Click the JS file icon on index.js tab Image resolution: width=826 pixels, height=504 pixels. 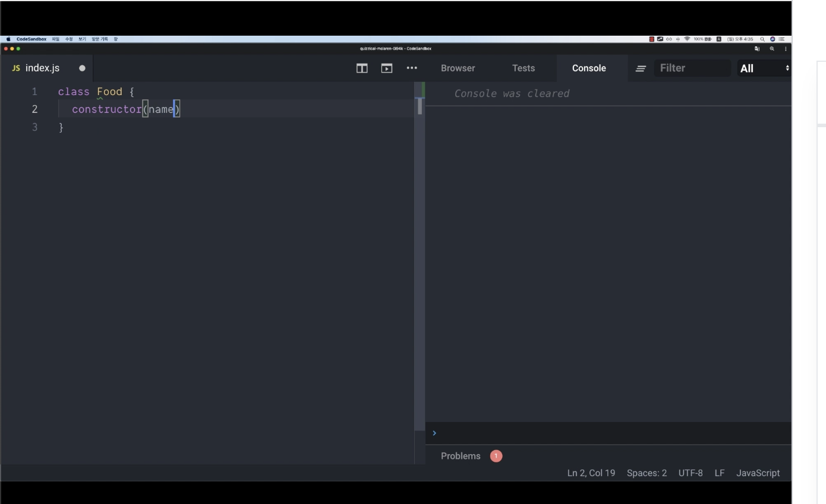(x=16, y=68)
